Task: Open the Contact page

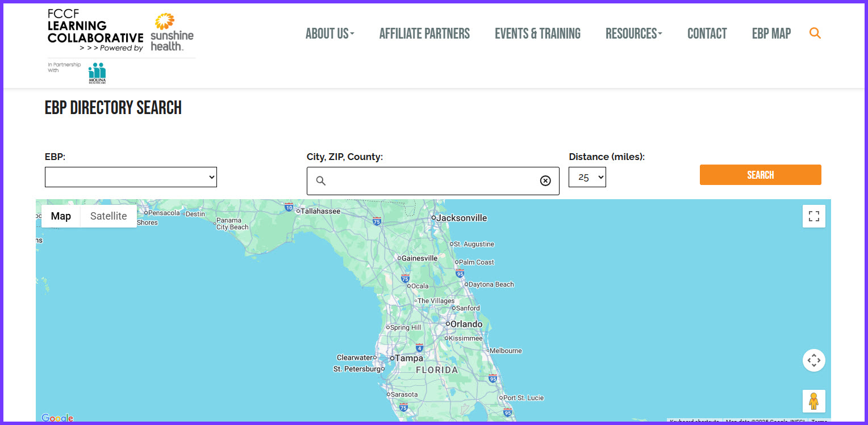Action: [707, 34]
